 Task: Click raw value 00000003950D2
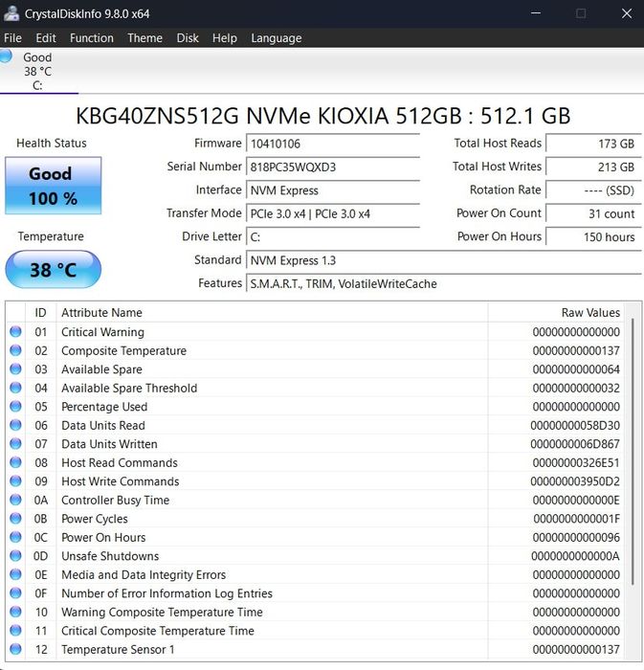(x=575, y=481)
